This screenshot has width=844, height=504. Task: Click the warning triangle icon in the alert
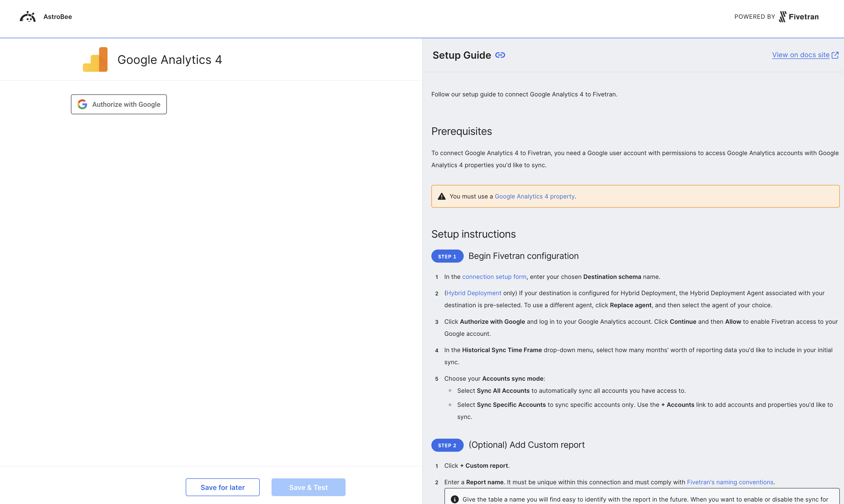click(x=441, y=196)
